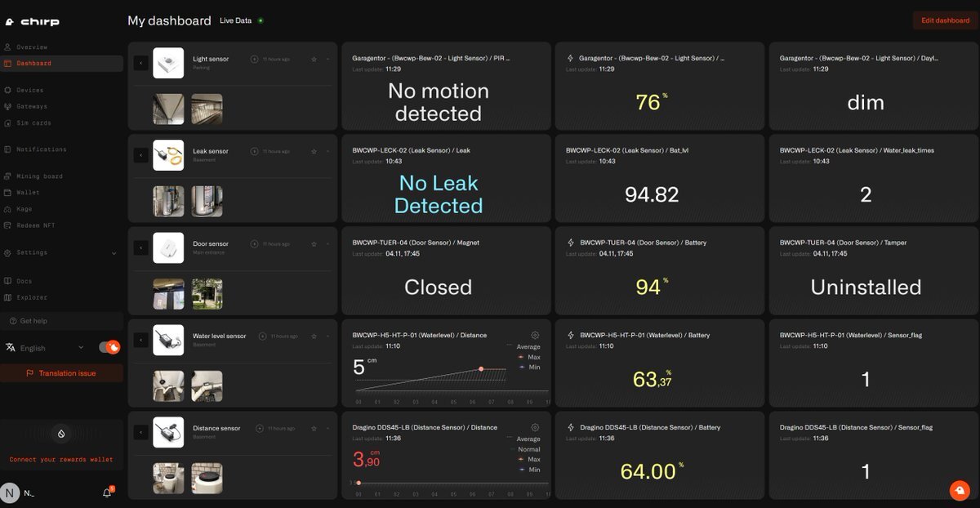
Task: Click the plus icon next to Leak sensor
Action: click(x=255, y=151)
